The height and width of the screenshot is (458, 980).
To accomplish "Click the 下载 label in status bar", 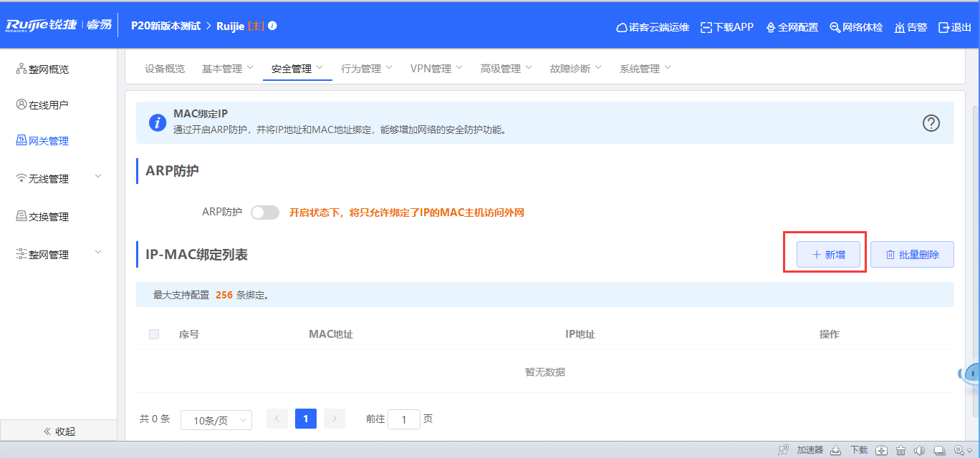I will [x=859, y=450].
